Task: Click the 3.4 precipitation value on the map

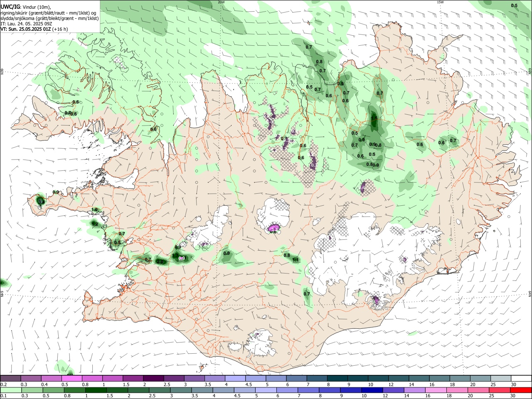Action: (x=41, y=202)
